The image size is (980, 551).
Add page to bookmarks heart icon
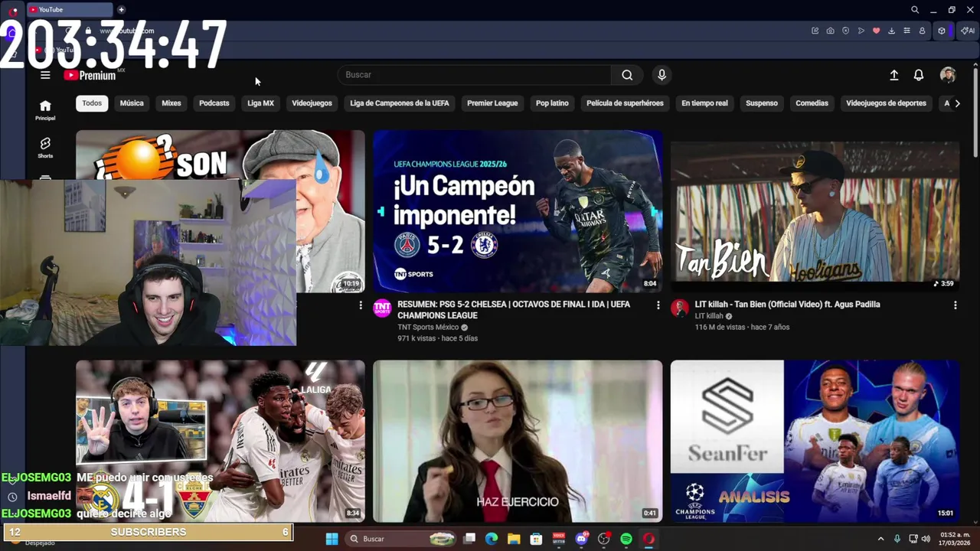pos(876,31)
